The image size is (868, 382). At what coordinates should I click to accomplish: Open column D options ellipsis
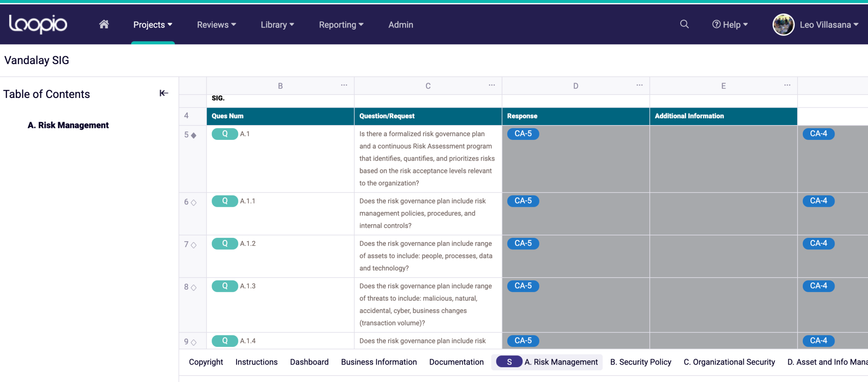[x=639, y=85]
